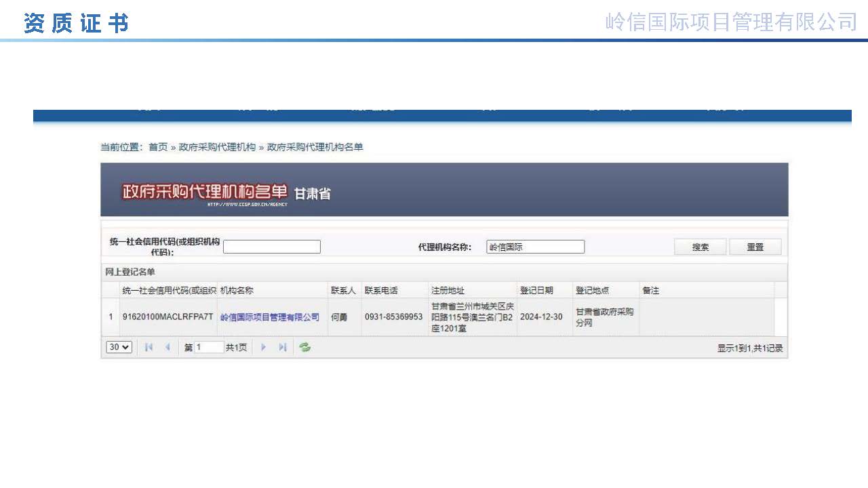Jump to last page icon
The width and height of the screenshot is (868, 488).
pyautogui.click(x=283, y=348)
